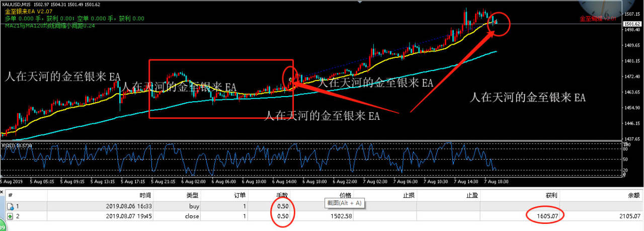
Task: Sort by the 类型 column header
Action: tap(193, 195)
